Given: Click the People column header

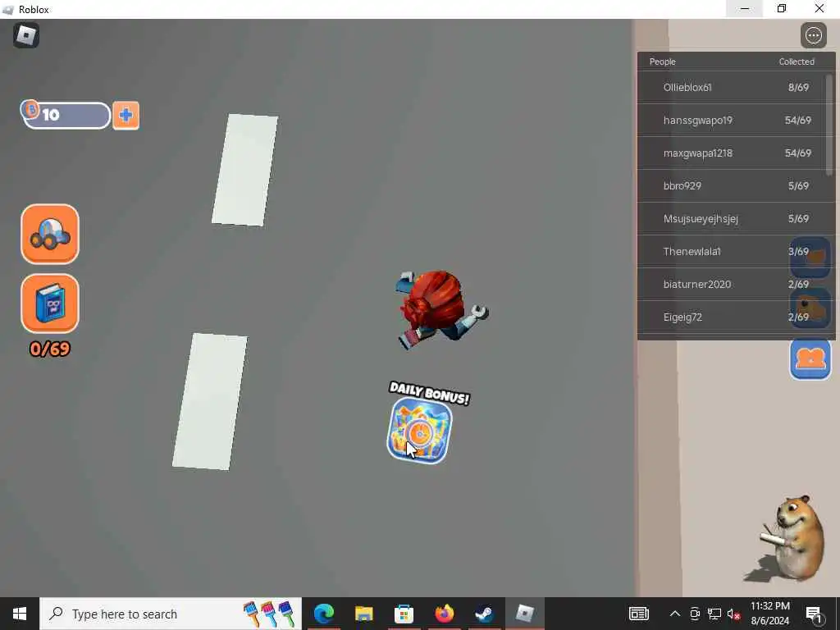Looking at the screenshot, I should point(662,62).
